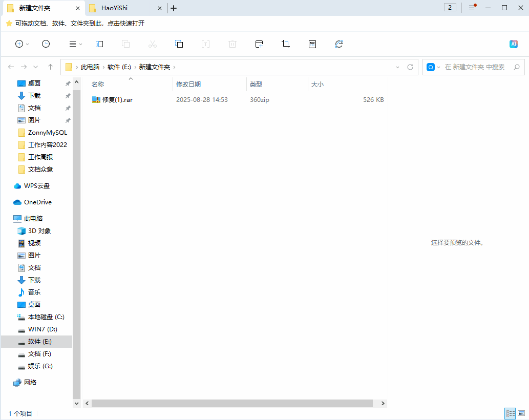
Task: Open the window count 2 indicator
Action: coord(450,7)
